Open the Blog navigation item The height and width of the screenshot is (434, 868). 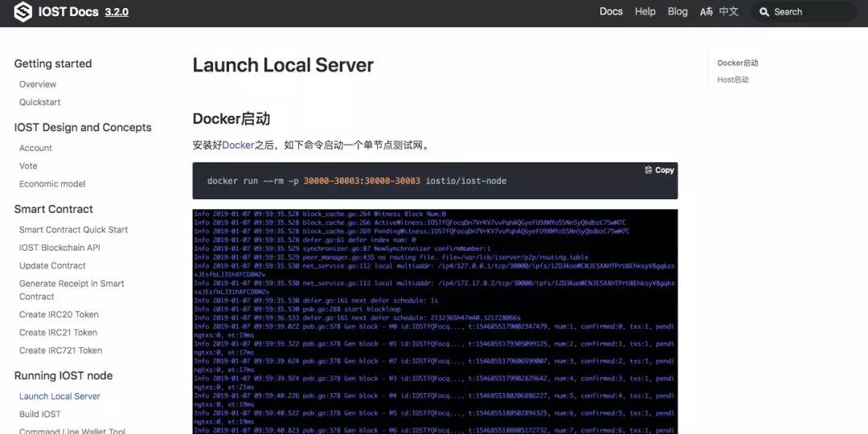coord(678,11)
